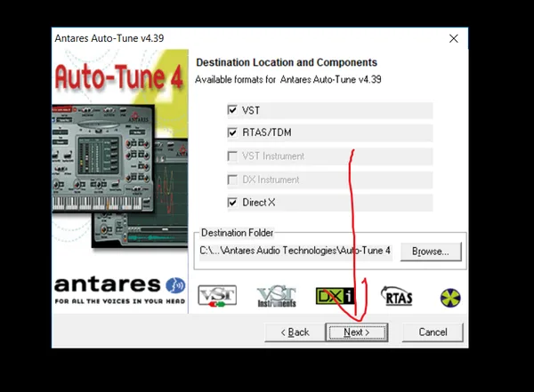Click the antares brand wordmark
The image size is (534, 392).
108,285
